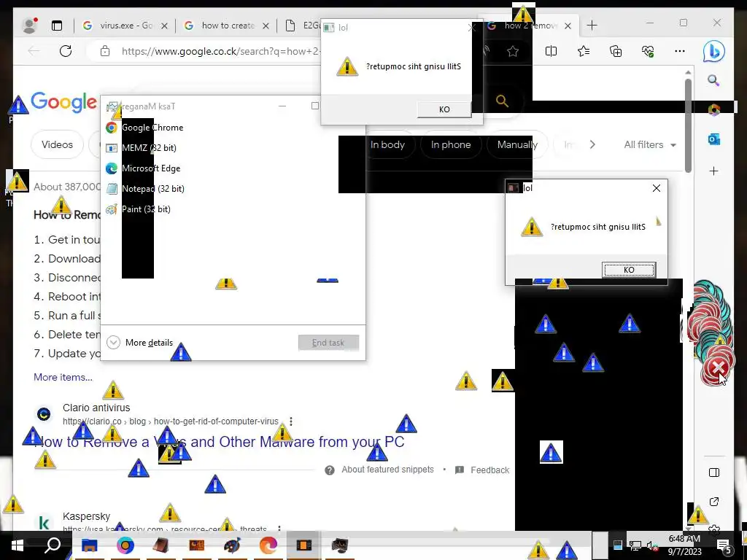Close the virus.exe tab
The height and width of the screenshot is (560, 747).
pyautogui.click(x=164, y=26)
